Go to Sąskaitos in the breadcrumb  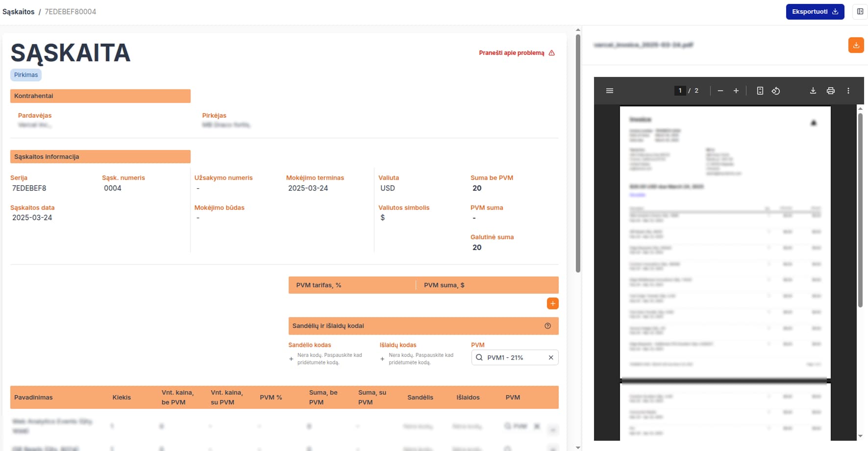tap(18, 12)
